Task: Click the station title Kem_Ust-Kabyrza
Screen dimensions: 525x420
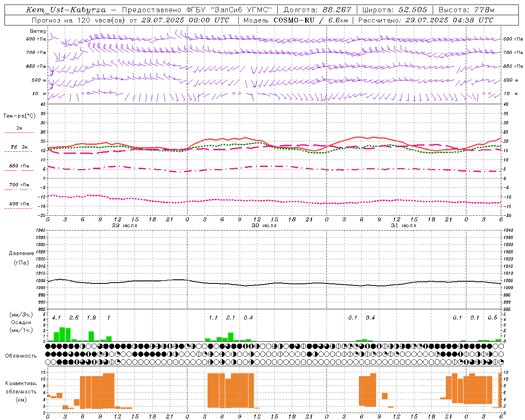Action: [66, 10]
